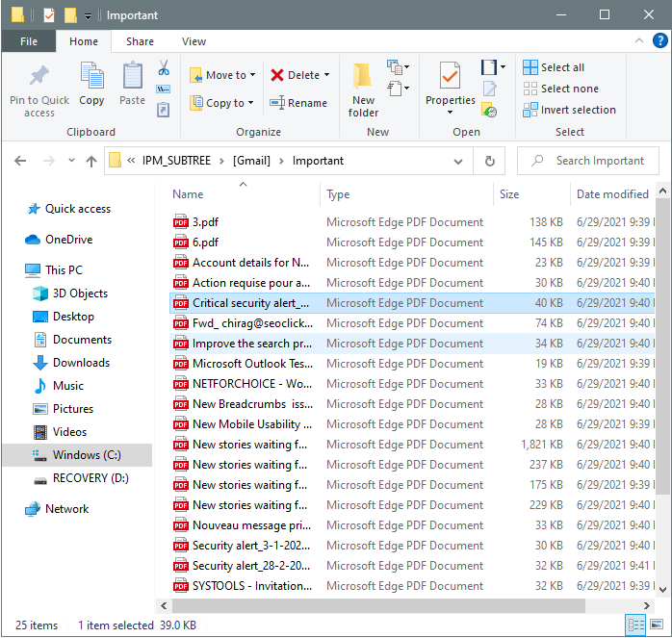Select Critical security alert file row
Screen dimensions: 672x638
point(412,303)
